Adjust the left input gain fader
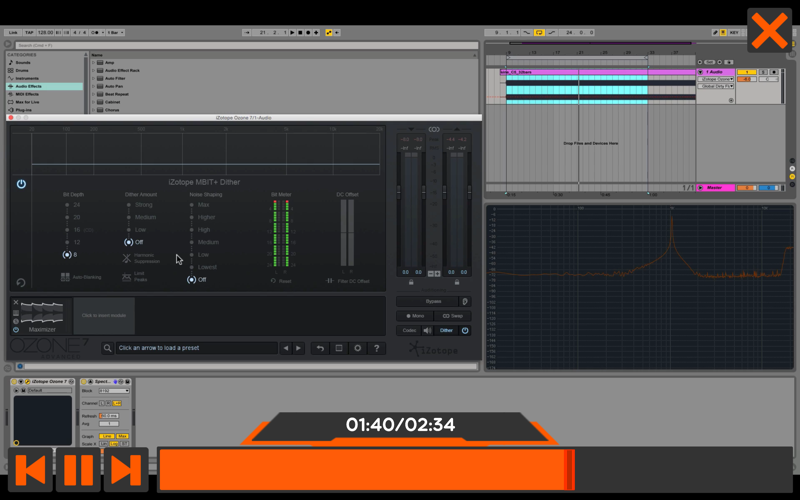The image size is (800, 500). (x=399, y=190)
